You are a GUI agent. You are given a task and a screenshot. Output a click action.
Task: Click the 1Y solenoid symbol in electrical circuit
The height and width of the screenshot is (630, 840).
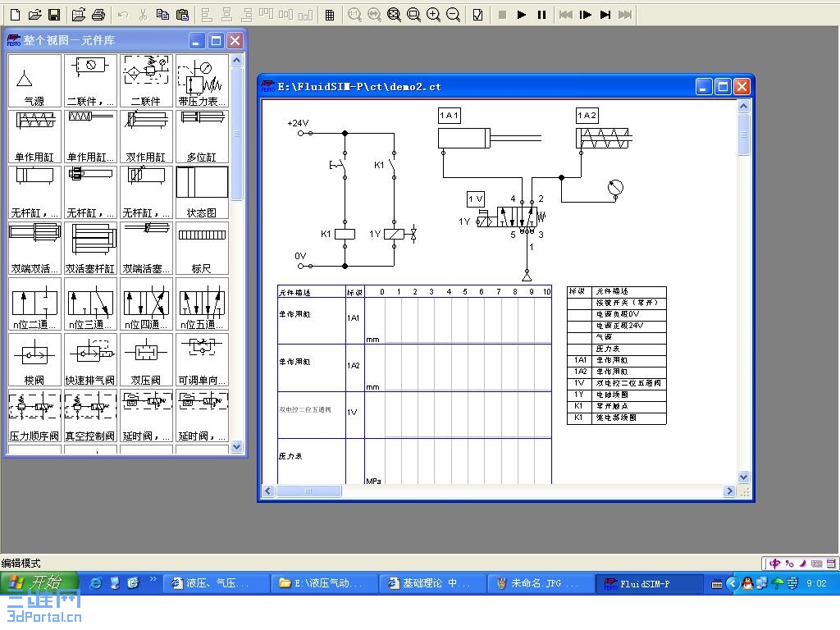click(395, 234)
